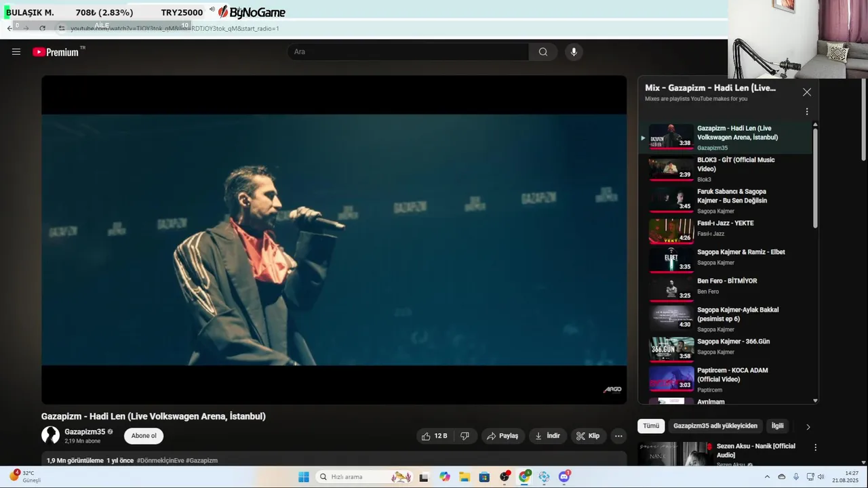This screenshot has height=488, width=868.
Task: Select the İlgili filter chip
Action: 777,426
